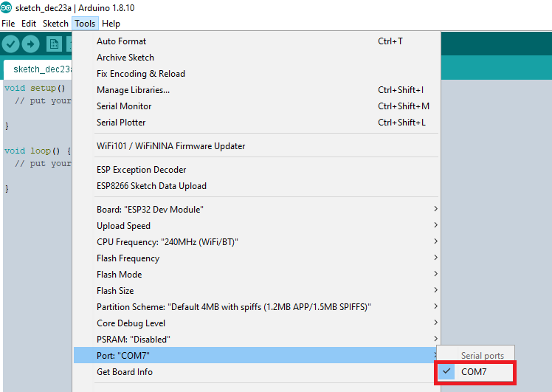This screenshot has height=392, width=552.
Task: Open Manage Libraries...
Action: point(257,90)
